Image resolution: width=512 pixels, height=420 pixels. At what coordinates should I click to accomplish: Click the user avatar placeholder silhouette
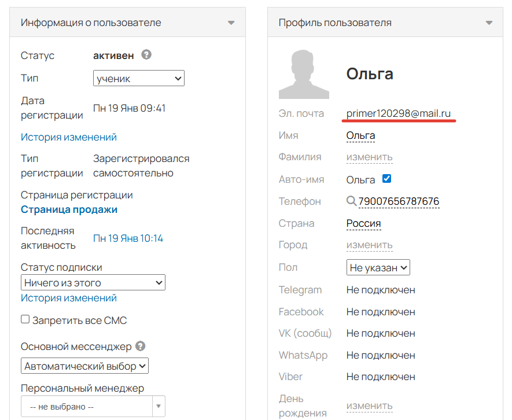(303, 73)
